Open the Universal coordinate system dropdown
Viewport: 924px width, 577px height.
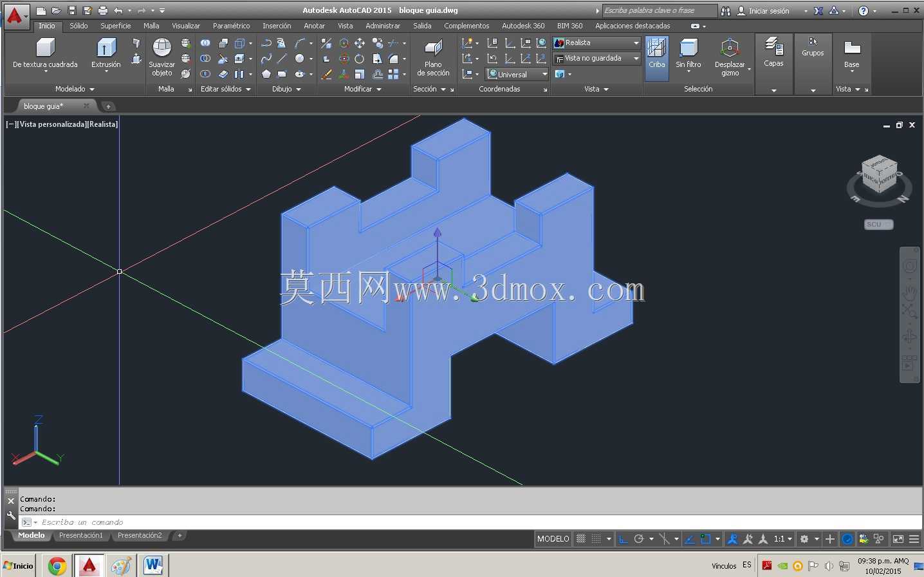(x=517, y=74)
